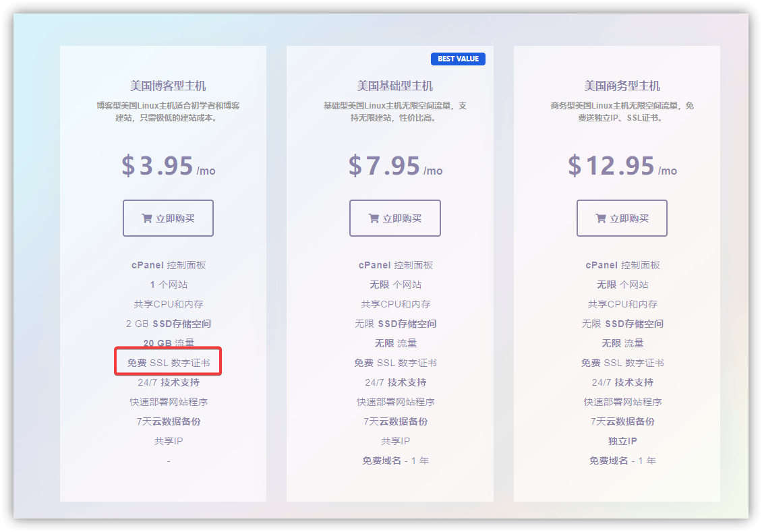Click 'cPanel 控制面板' in the $3.95 plan
Viewport: 762px width, 532px height.
coord(169,265)
